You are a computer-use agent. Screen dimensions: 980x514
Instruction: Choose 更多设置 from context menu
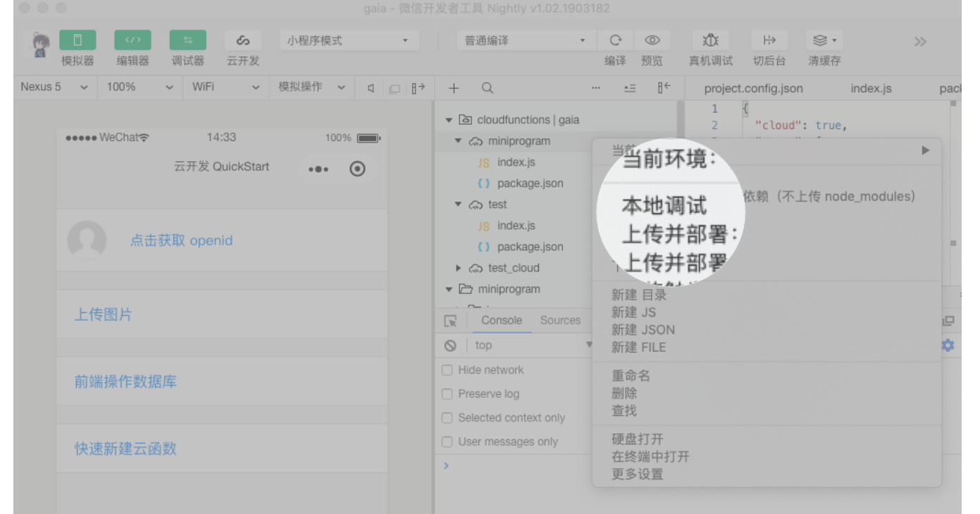(638, 475)
